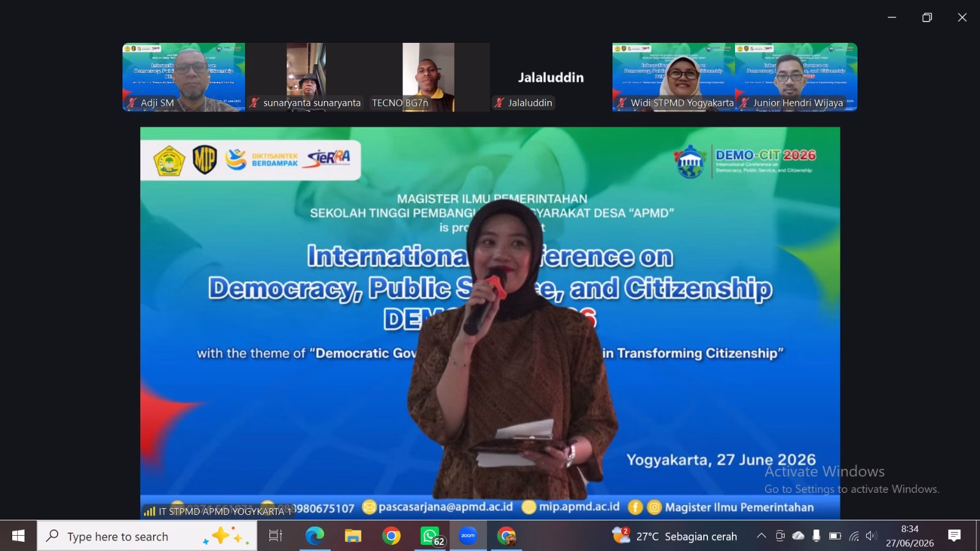
Task: Click the Meet Now tray icon
Action: point(780,536)
